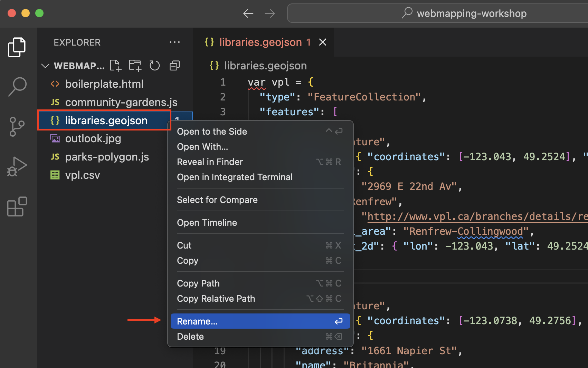Click the macOS red close window button
The image size is (588, 368).
[x=12, y=13]
